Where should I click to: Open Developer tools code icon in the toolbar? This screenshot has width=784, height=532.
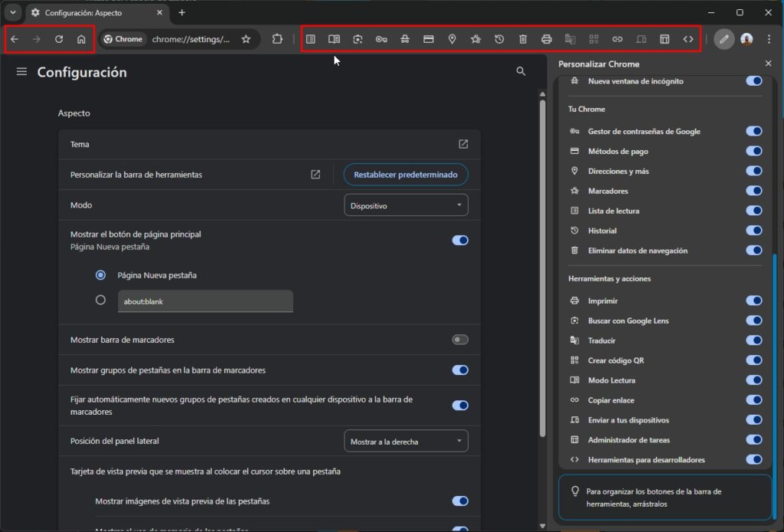coord(688,39)
